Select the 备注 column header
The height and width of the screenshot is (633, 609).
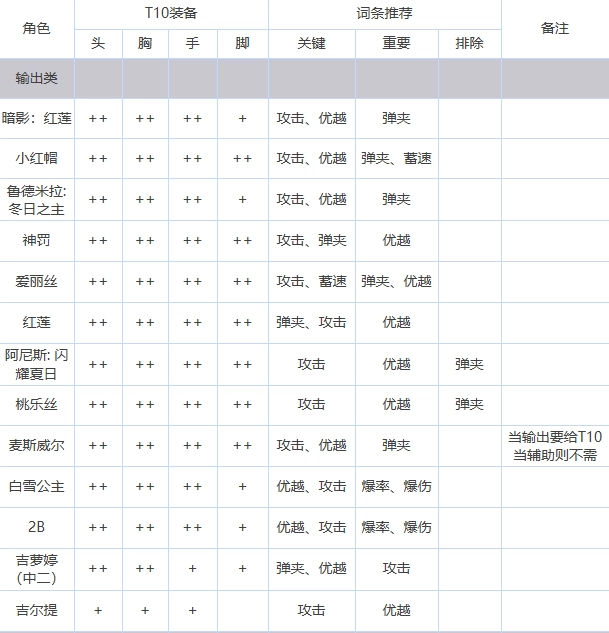[x=554, y=29]
